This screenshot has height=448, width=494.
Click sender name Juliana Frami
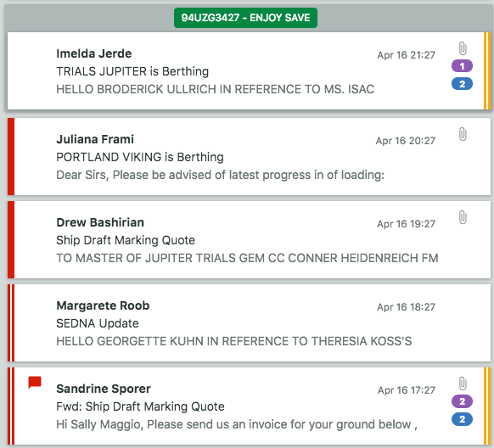pyautogui.click(x=95, y=139)
